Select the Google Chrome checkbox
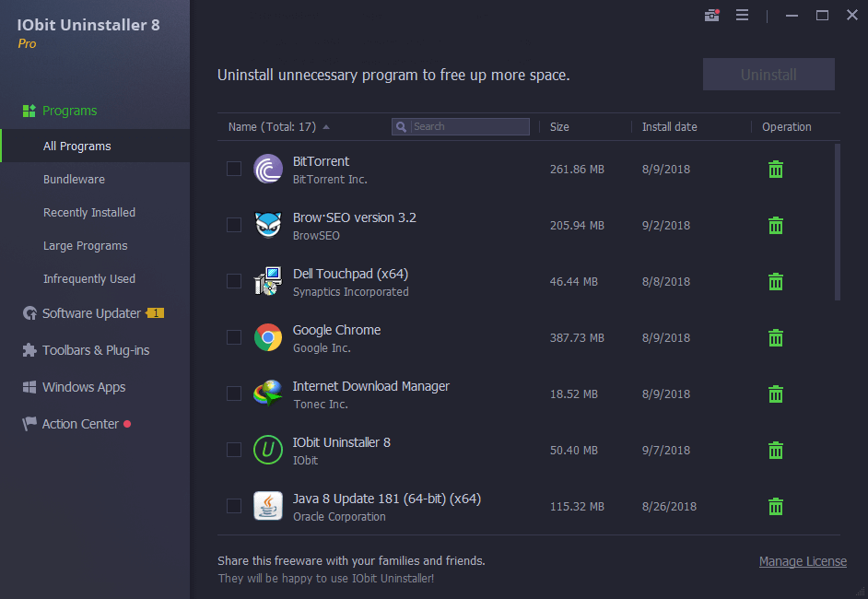 coord(234,337)
